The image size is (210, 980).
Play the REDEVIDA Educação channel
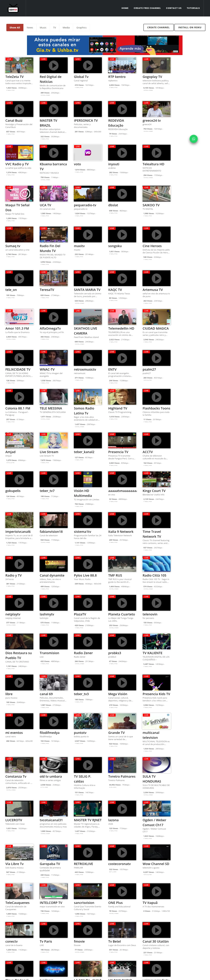click(x=122, y=109)
